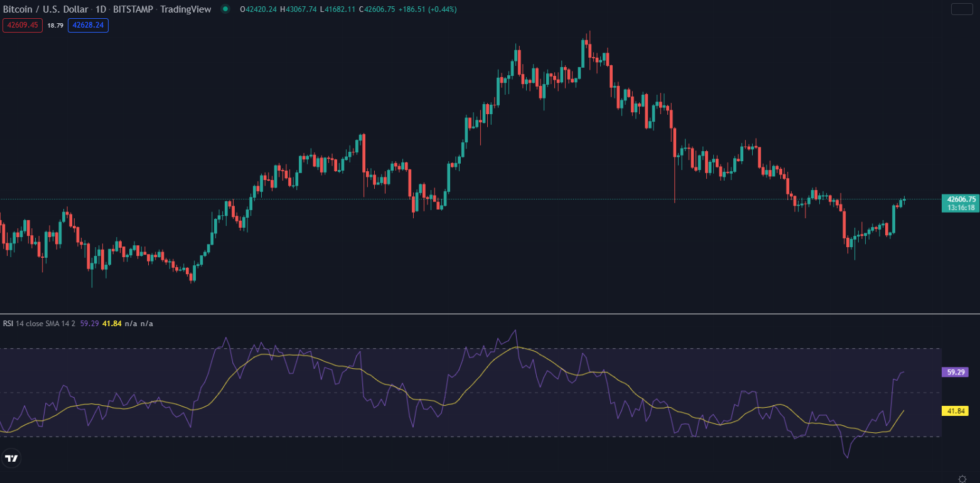The image size is (980, 483).
Task: Click the open price value O42420.24
Action: [258, 9]
